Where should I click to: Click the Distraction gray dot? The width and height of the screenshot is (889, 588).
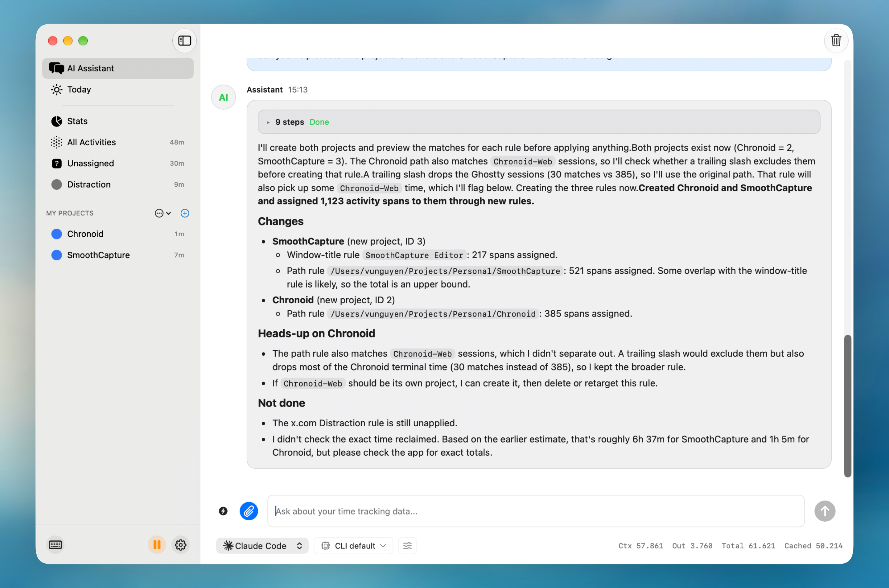[57, 184]
